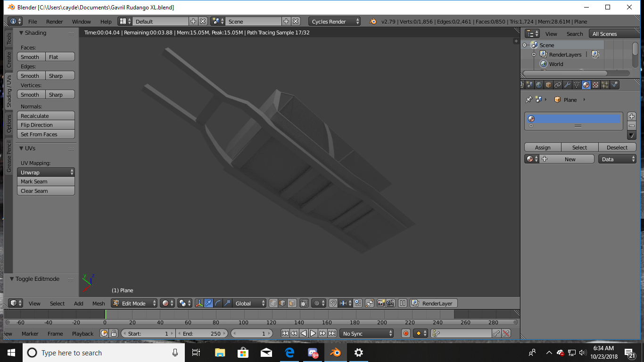This screenshot has width=644, height=362.
Task: Set faces shading to Flat
Action: pyautogui.click(x=60, y=57)
